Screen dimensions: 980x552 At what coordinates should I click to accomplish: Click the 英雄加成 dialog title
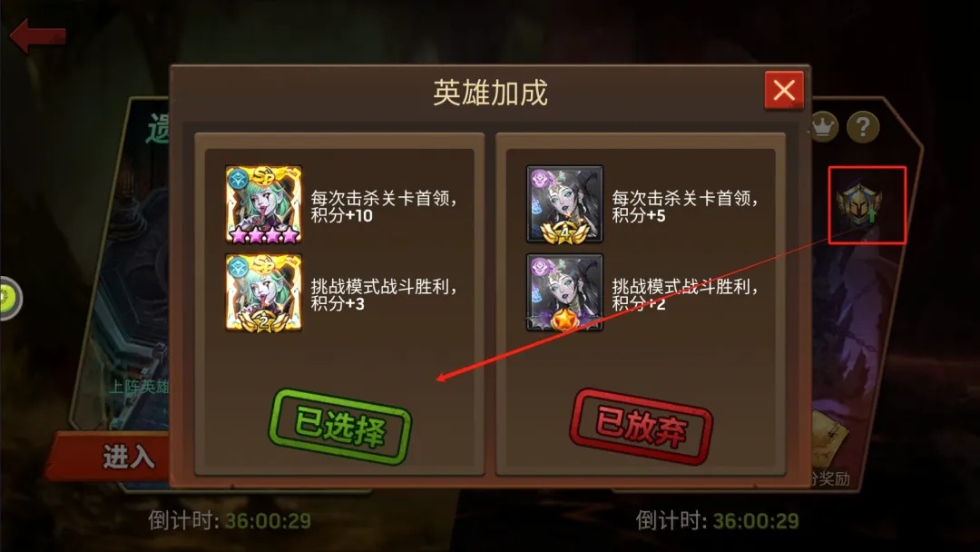(490, 93)
